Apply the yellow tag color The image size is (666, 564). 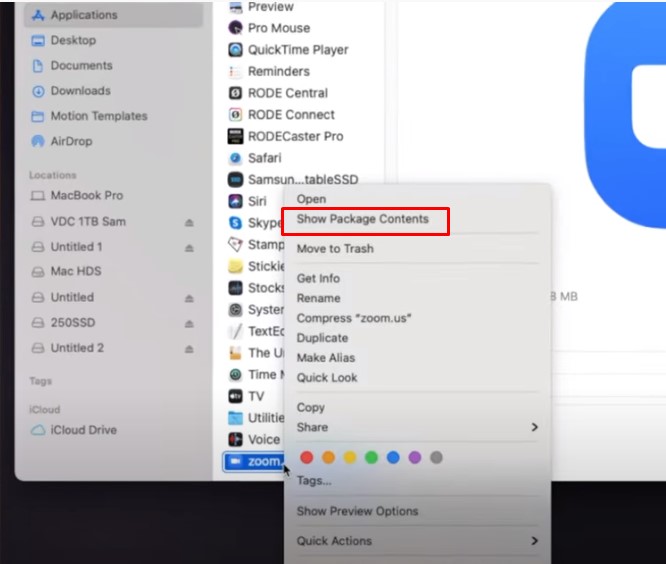[x=350, y=458]
